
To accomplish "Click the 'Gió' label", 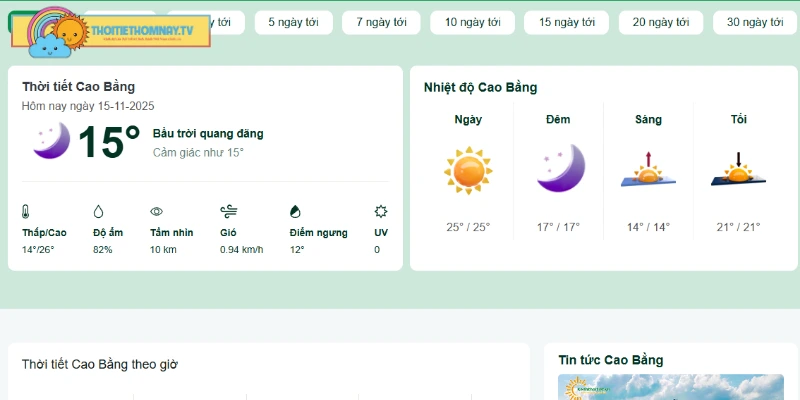I will pyautogui.click(x=228, y=233).
